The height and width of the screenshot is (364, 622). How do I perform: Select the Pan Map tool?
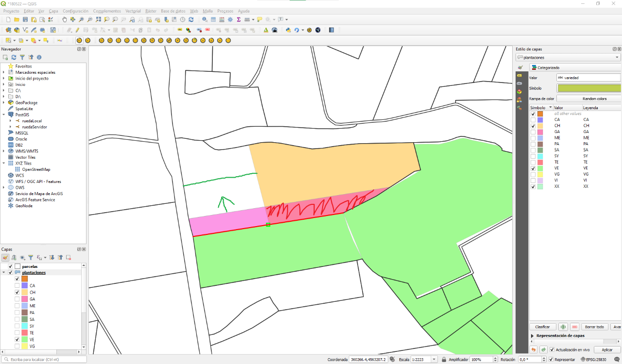click(65, 20)
